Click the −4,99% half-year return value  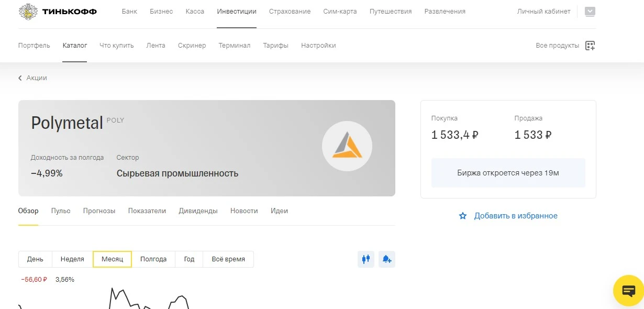click(47, 173)
